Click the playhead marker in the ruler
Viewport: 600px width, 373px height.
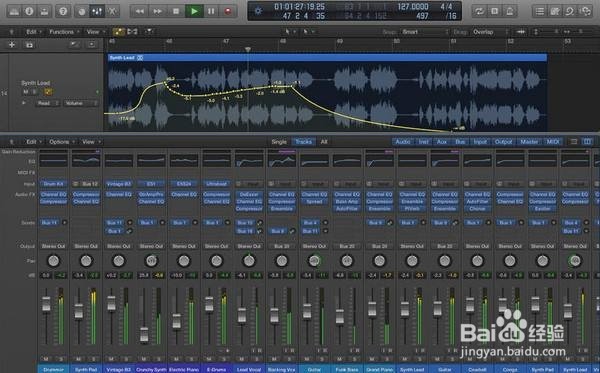pos(248,49)
